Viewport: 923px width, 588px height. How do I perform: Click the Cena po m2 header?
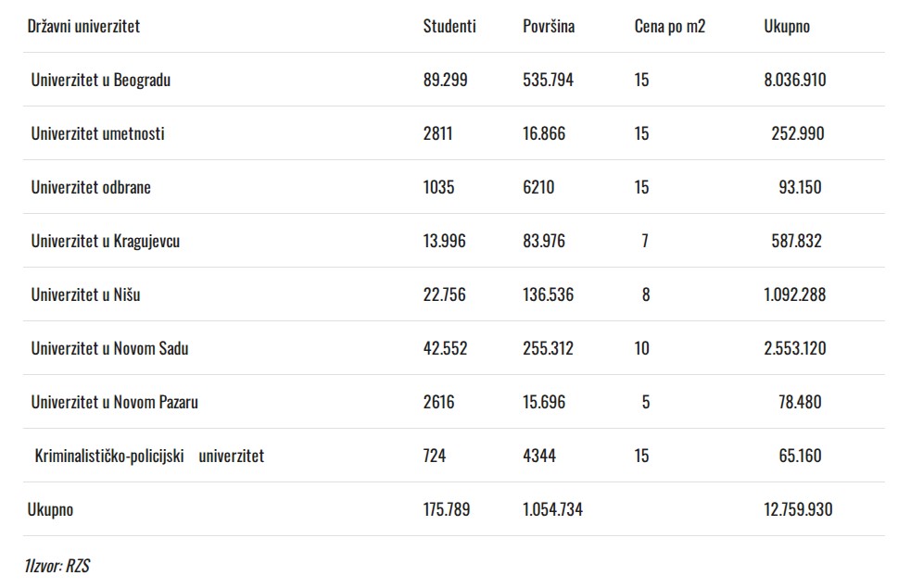[670, 26]
